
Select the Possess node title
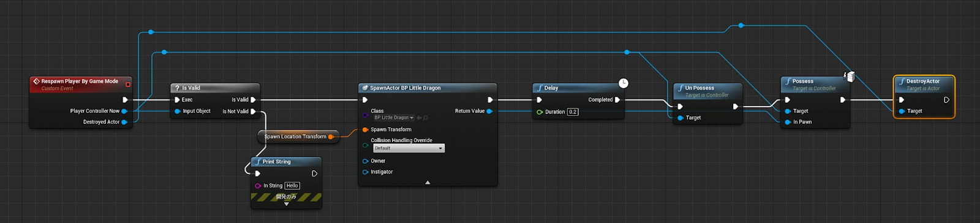tap(803, 81)
